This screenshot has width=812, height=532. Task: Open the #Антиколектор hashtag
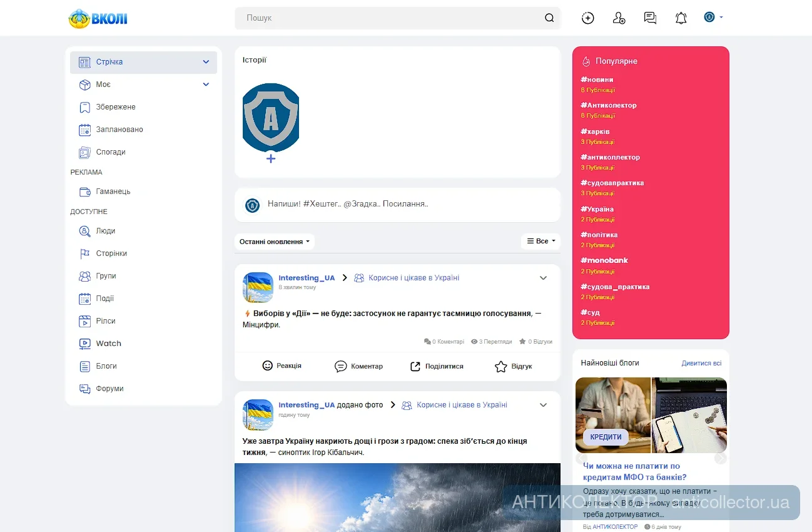[x=609, y=105]
